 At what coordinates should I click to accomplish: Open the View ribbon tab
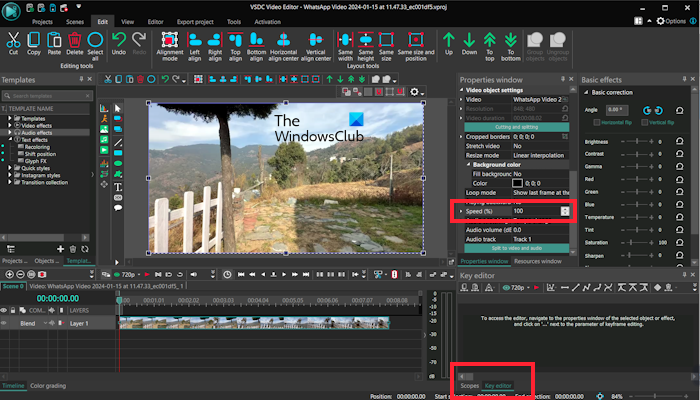[127, 21]
